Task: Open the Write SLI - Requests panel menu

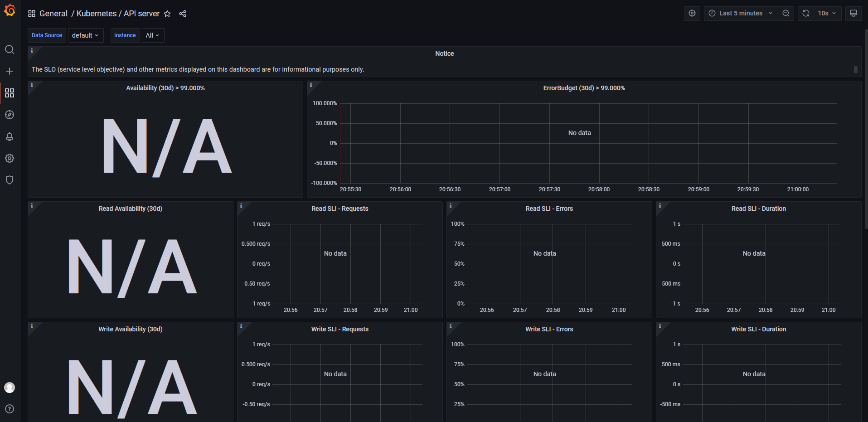Action: click(x=340, y=329)
